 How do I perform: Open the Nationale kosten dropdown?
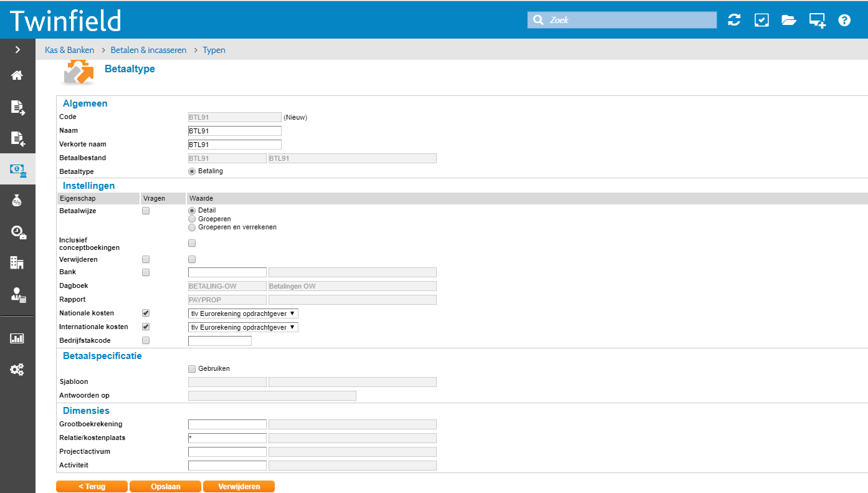point(243,314)
